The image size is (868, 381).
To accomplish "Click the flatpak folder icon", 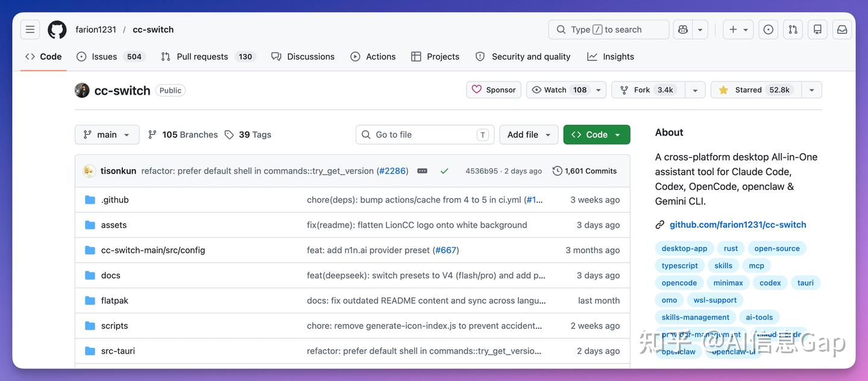I will pos(90,301).
